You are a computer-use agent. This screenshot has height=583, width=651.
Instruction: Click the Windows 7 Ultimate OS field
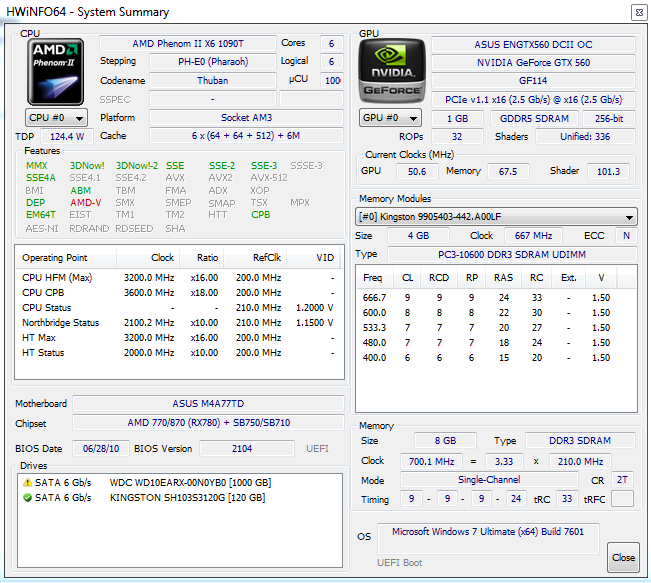point(488,538)
